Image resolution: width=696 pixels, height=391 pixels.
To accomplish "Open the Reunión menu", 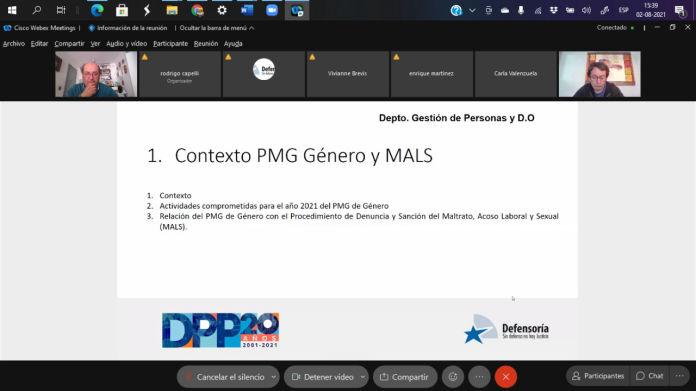I will [206, 43].
